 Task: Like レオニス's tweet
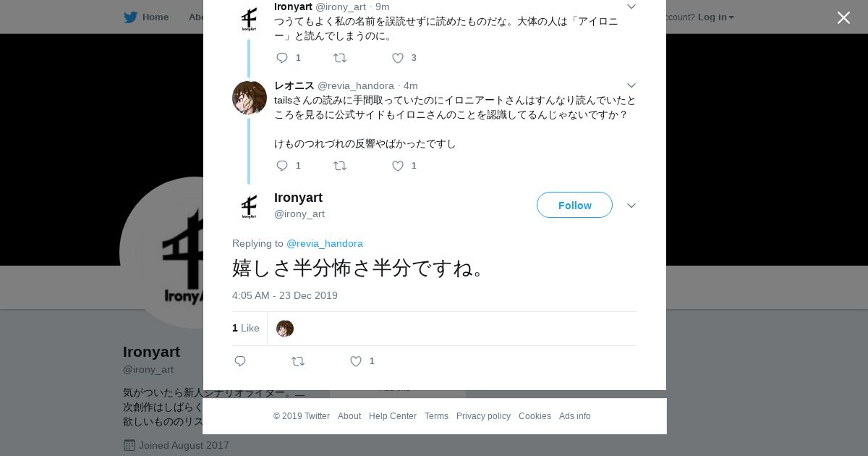tap(398, 166)
